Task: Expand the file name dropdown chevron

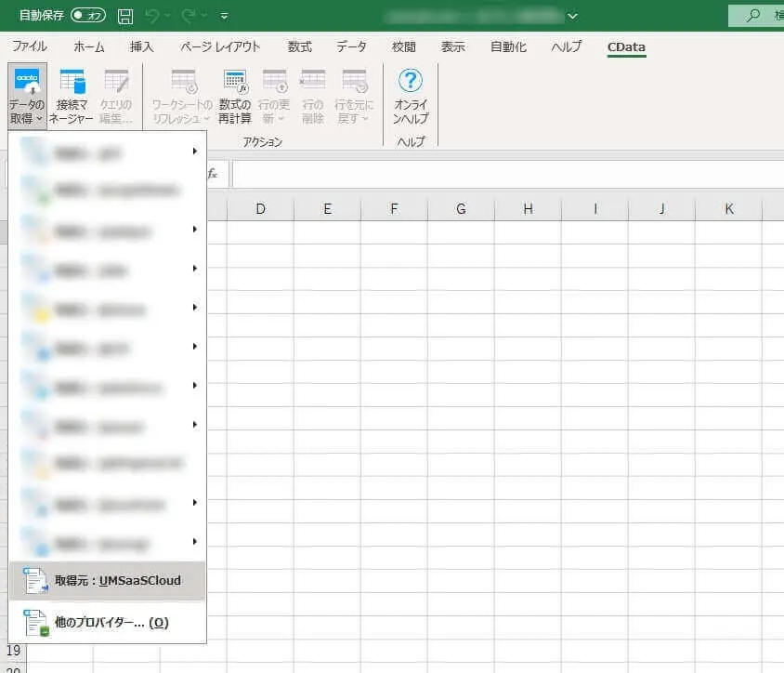Action: click(572, 16)
